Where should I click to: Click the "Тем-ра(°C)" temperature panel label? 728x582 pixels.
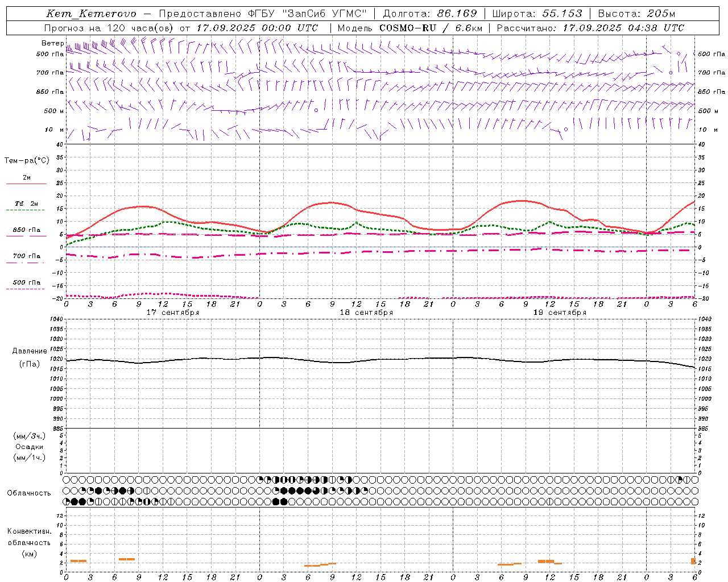pyautogui.click(x=27, y=160)
